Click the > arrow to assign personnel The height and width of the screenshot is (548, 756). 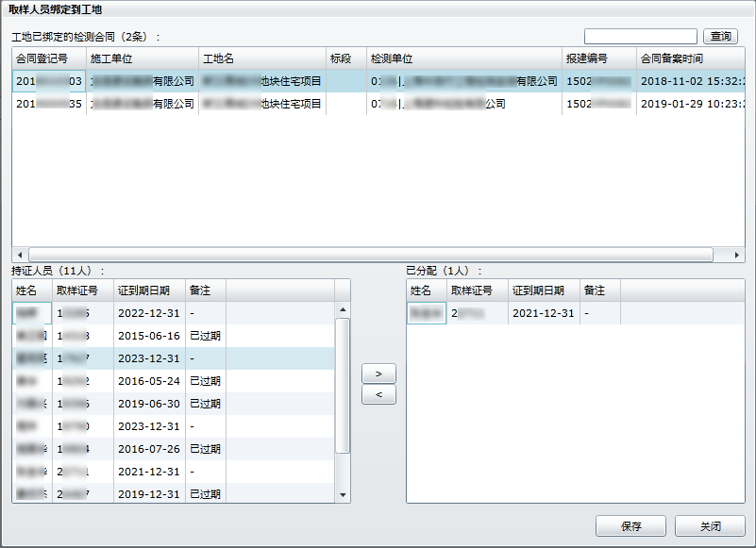click(378, 374)
